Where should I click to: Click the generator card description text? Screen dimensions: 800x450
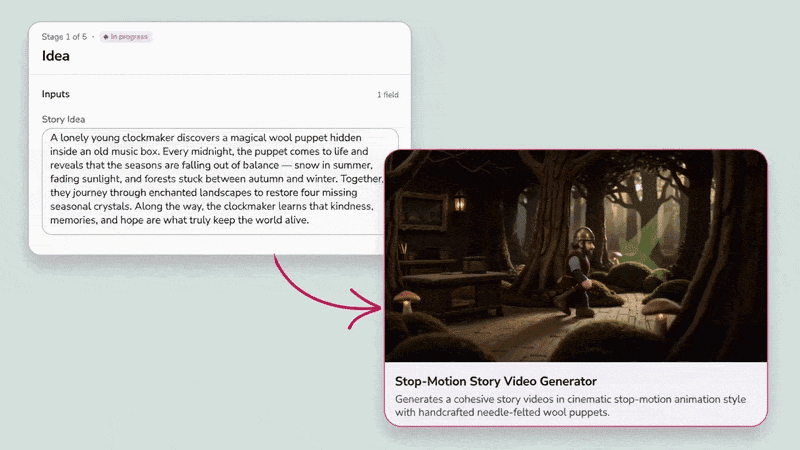coord(570,406)
